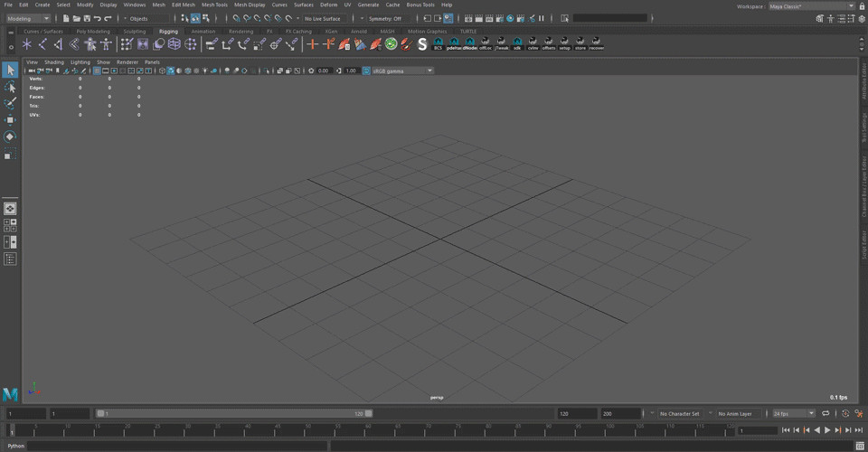Activate the Scale tool

coord(10,154)
